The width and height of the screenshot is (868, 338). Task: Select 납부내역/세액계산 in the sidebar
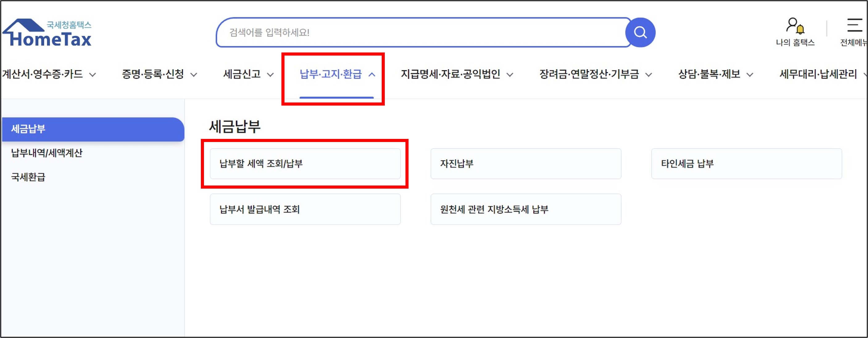tap(47, 153)
